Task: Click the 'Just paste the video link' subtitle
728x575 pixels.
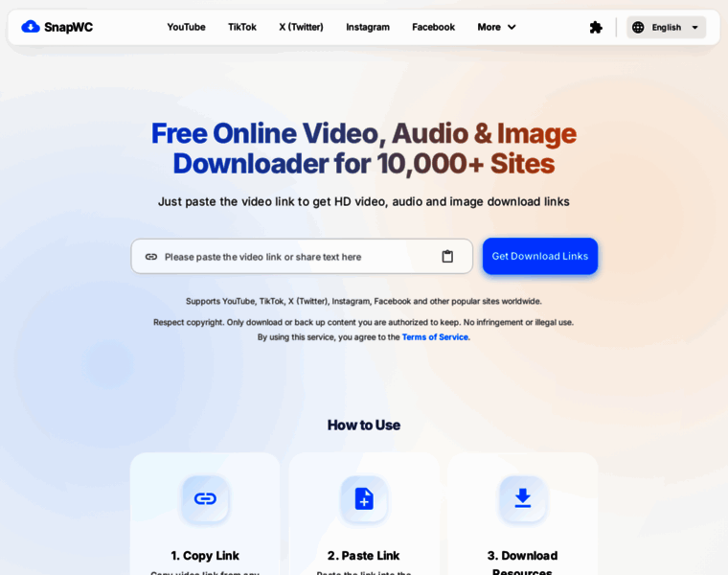Action: 364,201
